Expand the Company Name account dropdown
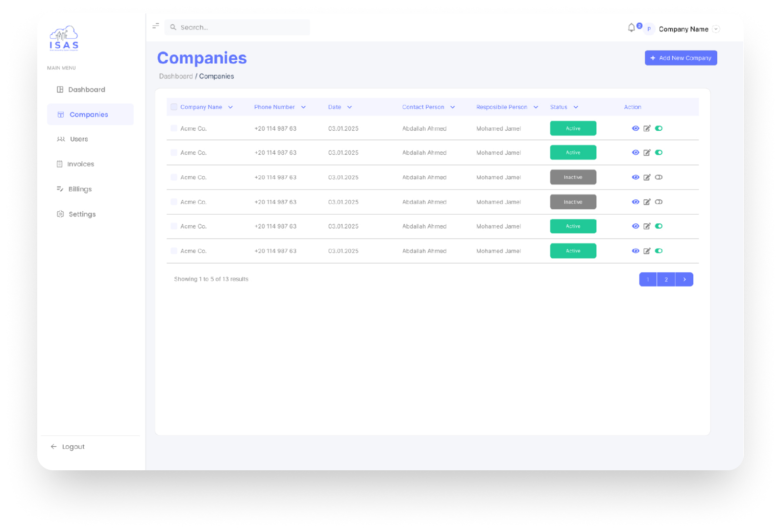The image size is (781, 532). click(716, 29)
